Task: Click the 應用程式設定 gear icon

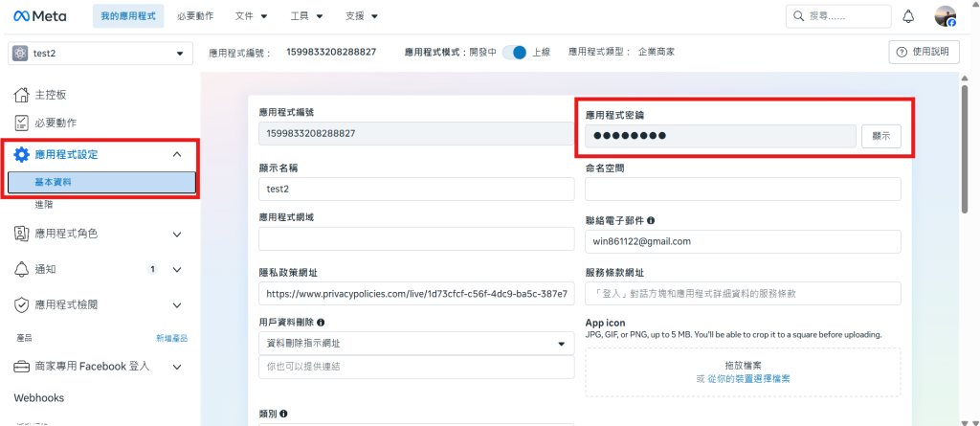Action: [x=21, y=154]
